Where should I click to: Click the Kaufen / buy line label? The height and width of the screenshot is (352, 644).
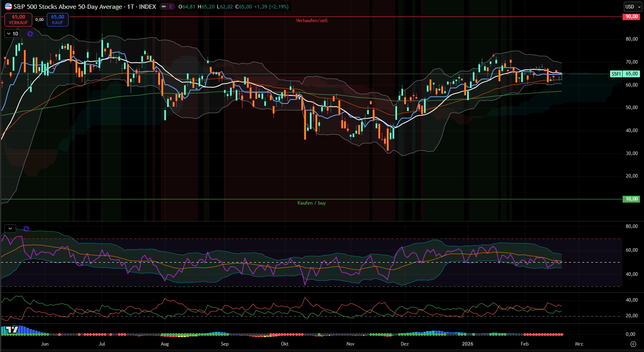tap(311, 203)
